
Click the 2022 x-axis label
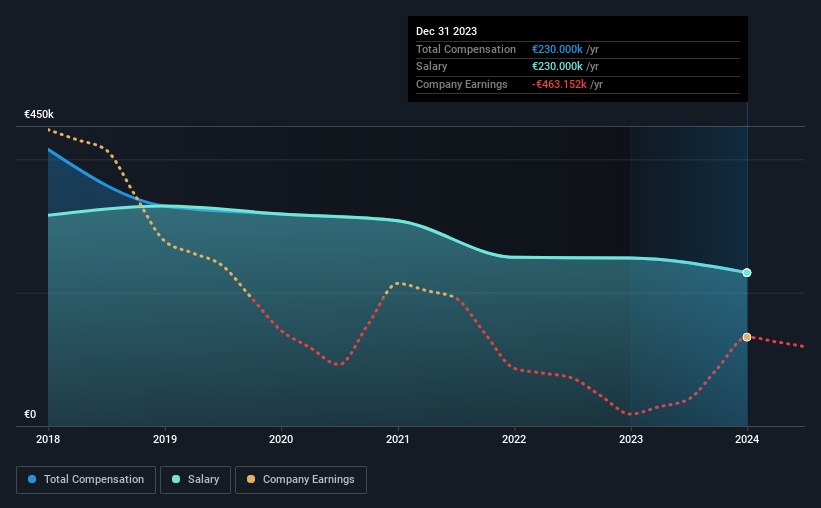(514, 439)
